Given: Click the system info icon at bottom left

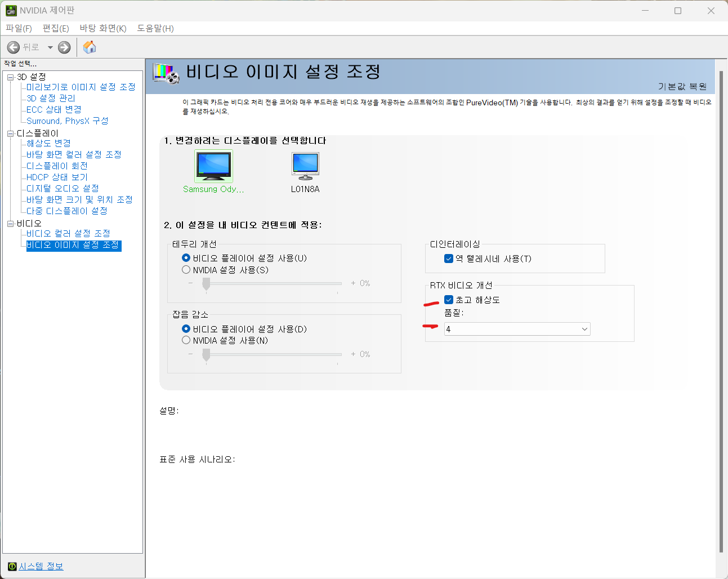Looking at the screenshot, I should 12,566.
